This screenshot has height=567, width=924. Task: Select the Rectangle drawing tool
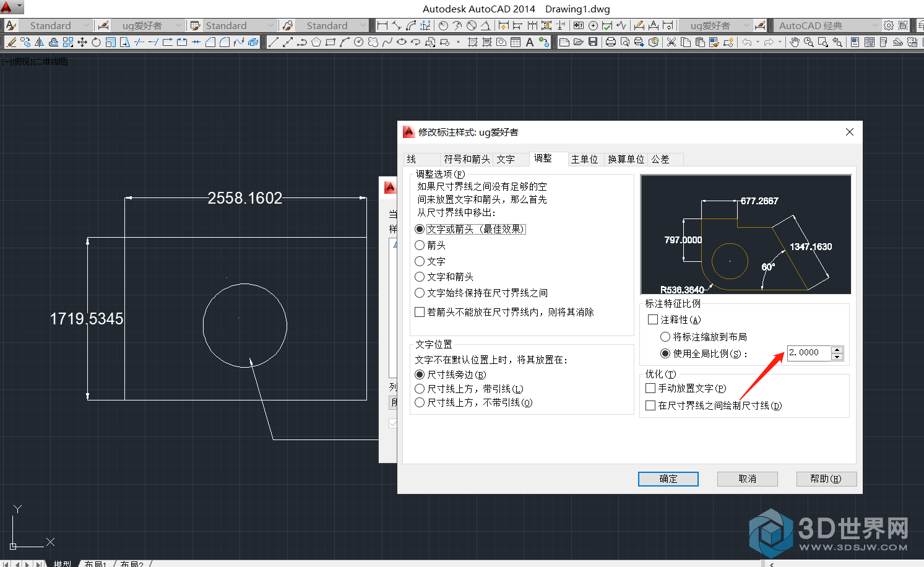click(330, 42)
